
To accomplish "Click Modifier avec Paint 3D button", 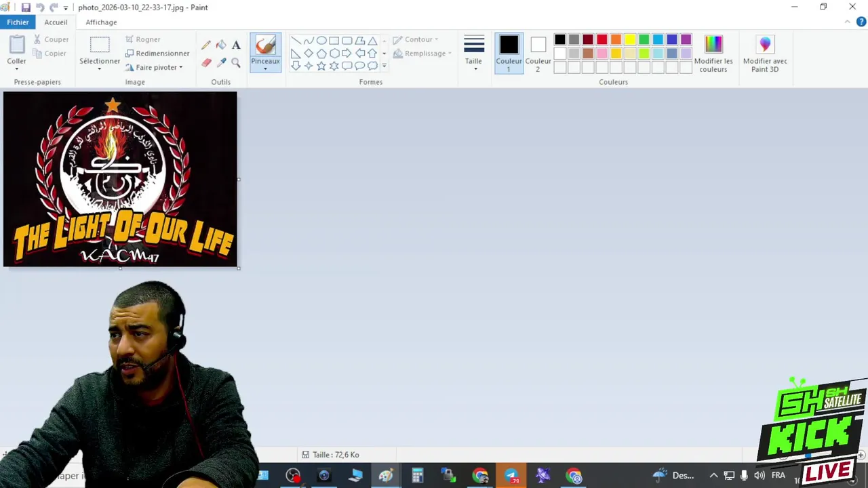I will coord(765,53).
